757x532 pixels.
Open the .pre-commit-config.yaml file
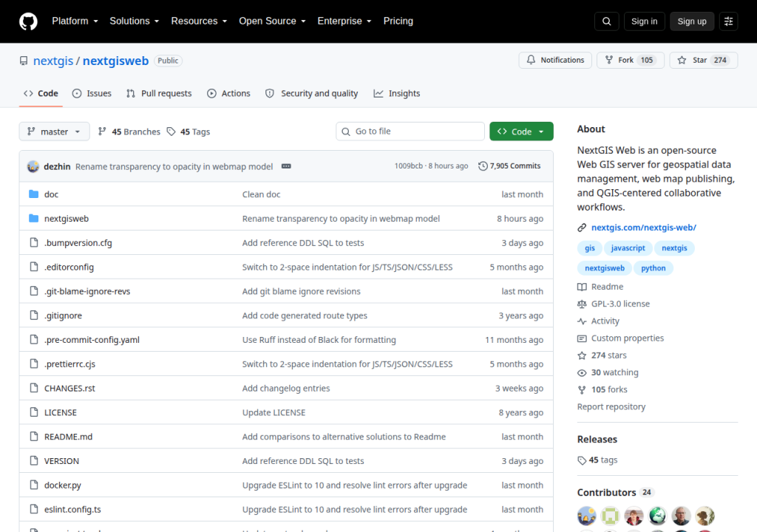click(x=92, y=340)
